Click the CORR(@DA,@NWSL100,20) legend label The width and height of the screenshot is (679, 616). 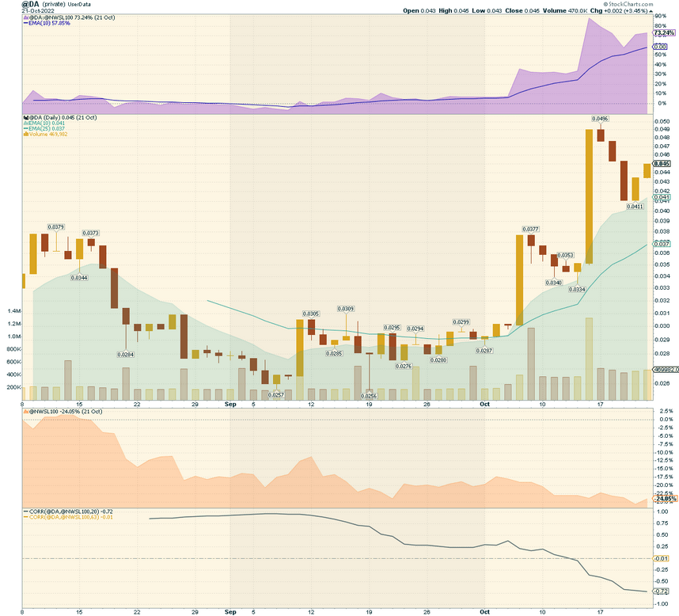tap(63, 511)
